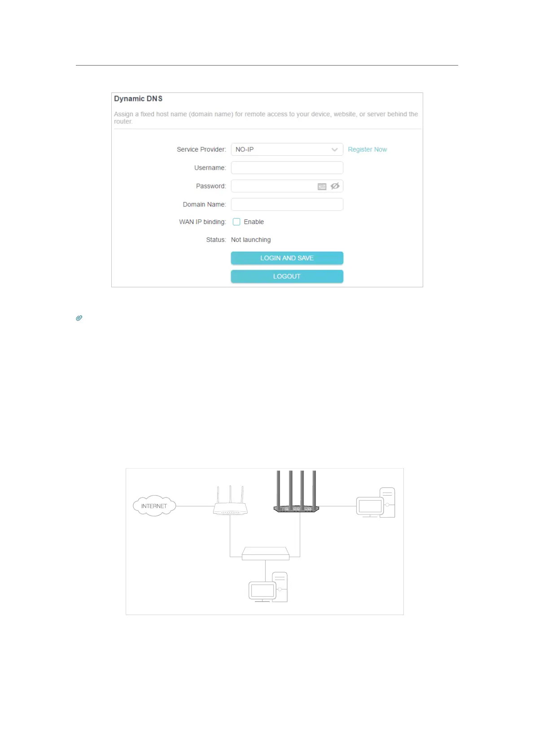Screen dimensions: 534x756
Task: Click the 'WAN IP binding:' label
Action: tap(202, 222)
